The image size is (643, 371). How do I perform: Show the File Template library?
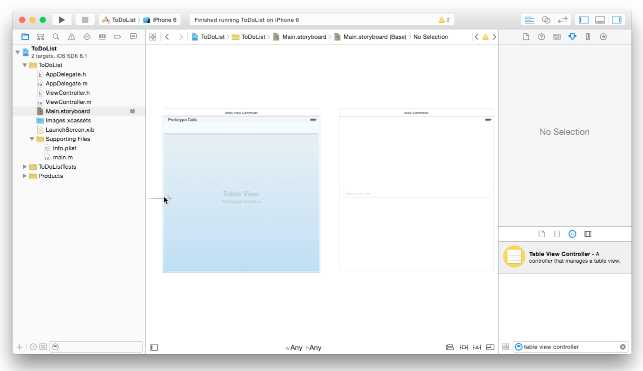click(x=541, y=234)
